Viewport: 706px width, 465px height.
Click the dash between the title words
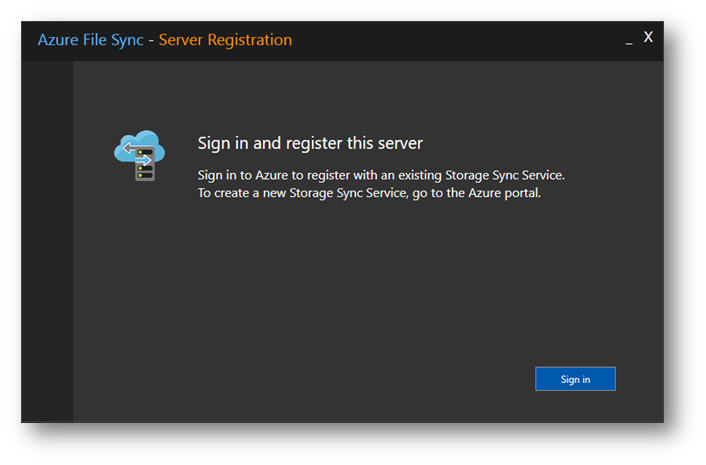[x=151, y=41]
